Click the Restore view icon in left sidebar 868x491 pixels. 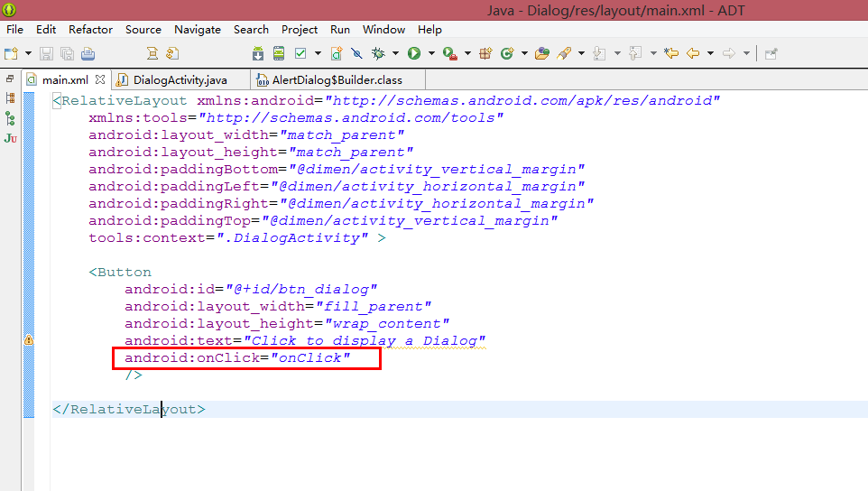(10, 79)
